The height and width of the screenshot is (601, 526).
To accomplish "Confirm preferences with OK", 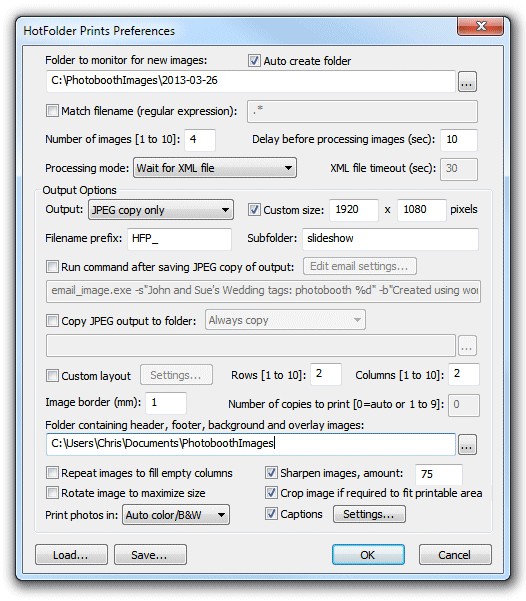I will 368,555.
